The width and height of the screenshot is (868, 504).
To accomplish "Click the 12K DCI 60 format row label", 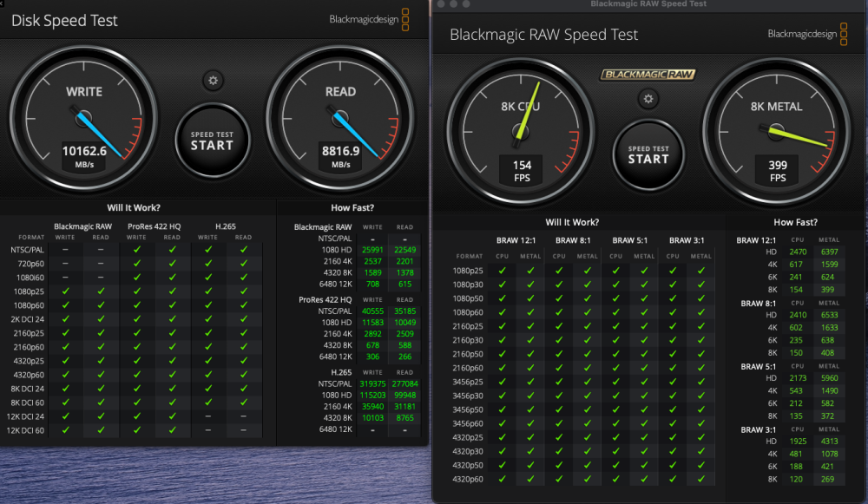I will tap(25, 430).
